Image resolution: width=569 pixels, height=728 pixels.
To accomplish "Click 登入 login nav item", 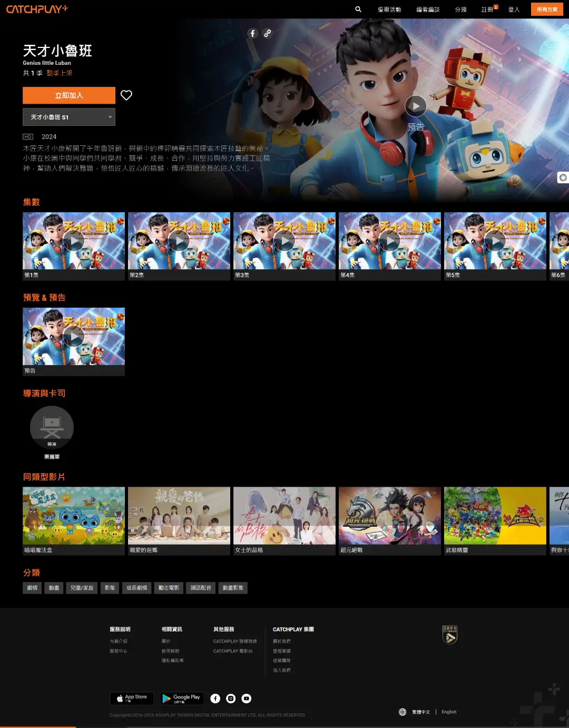I will (x=514, y=9).
